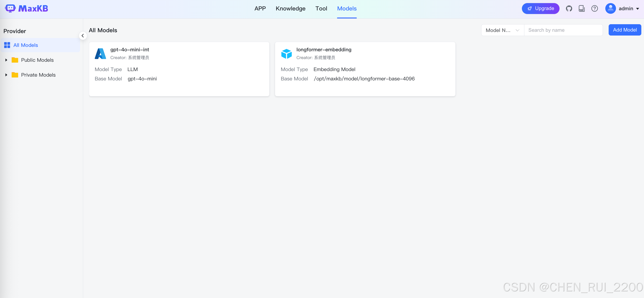Viewport: 644px width, 298px height.
Task: Click the LLM model type value
Action: pos(133,69)
